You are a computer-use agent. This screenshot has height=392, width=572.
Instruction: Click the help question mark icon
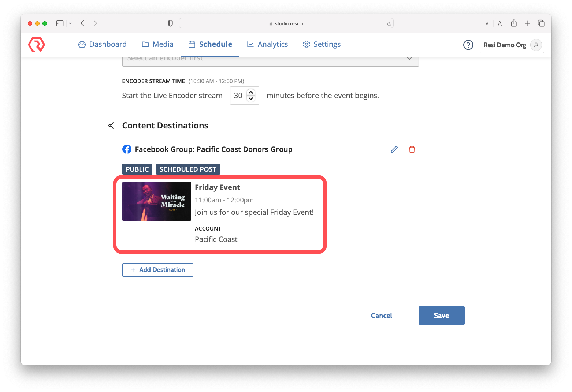[468, 45]
